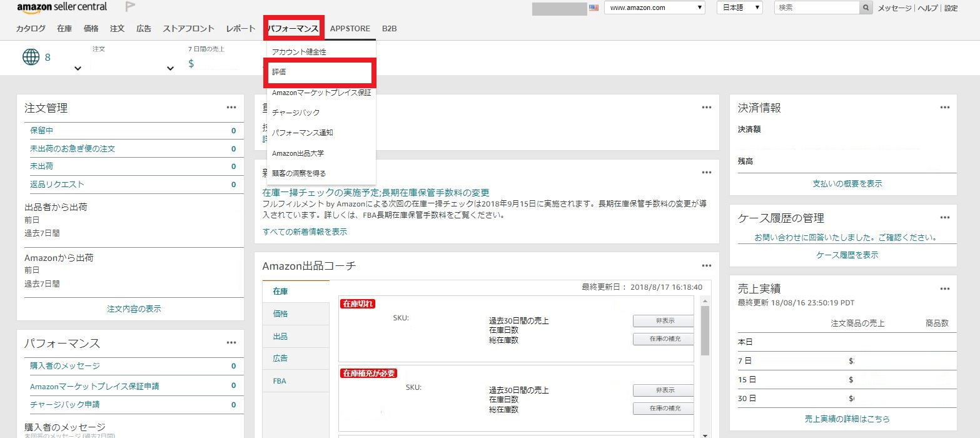Switch to the FBA coach tab

point(280,381)
